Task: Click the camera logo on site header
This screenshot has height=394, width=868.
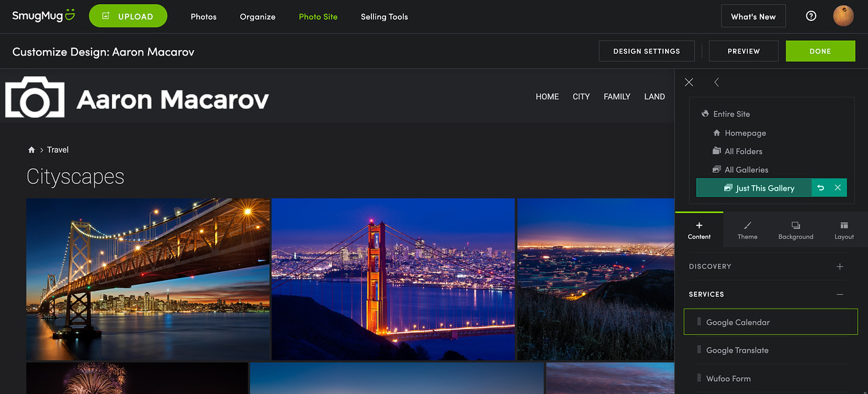Action: pyautogui.click(x=35, y=98)
